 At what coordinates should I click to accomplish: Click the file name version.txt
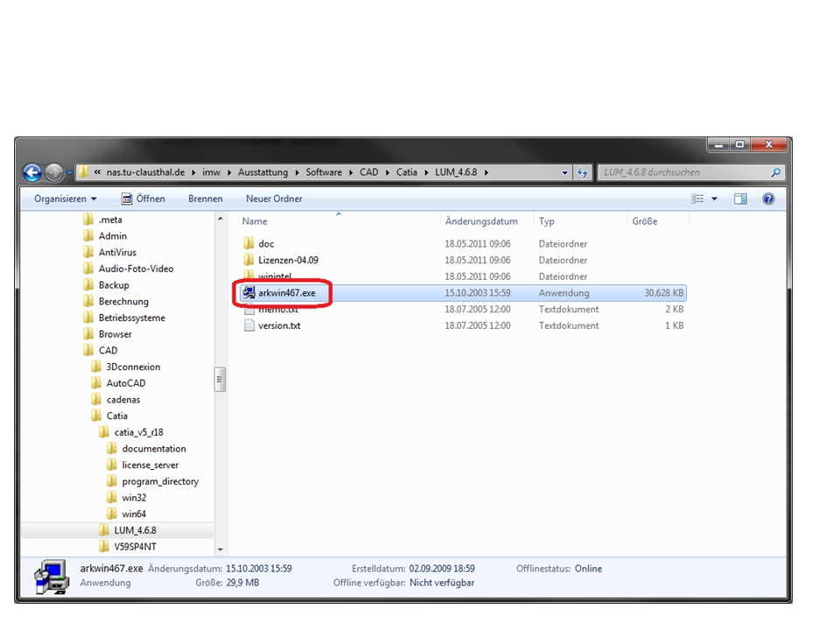pos(279,325)
